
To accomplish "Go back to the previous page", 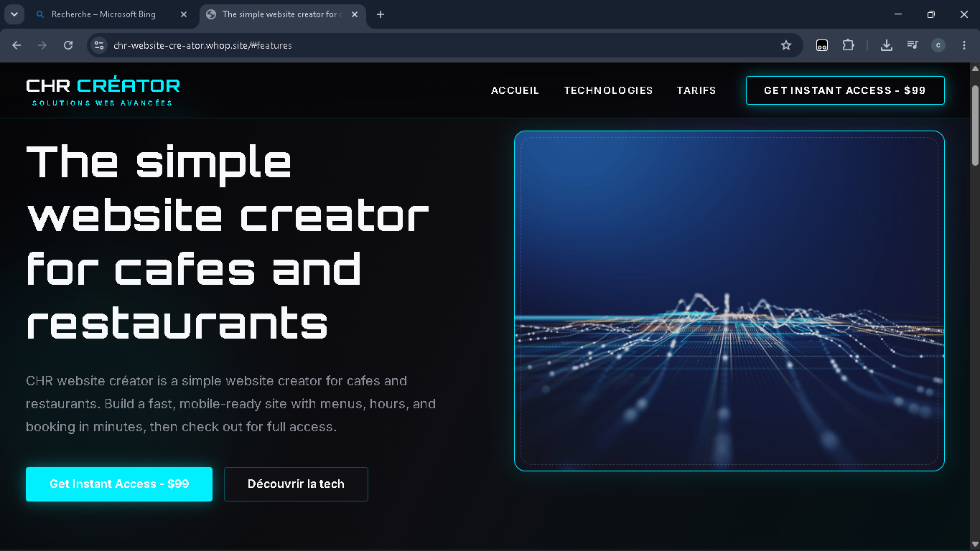I will (17, 45).
